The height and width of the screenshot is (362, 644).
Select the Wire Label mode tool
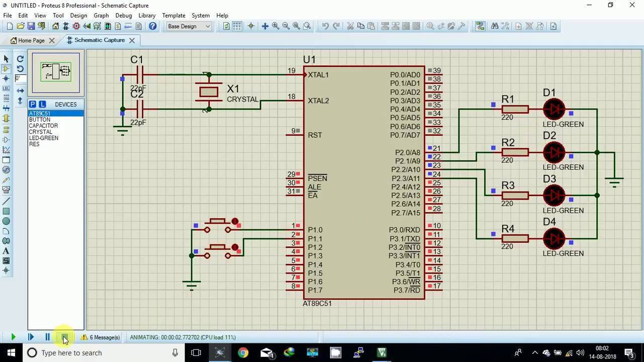coord(6,88)
